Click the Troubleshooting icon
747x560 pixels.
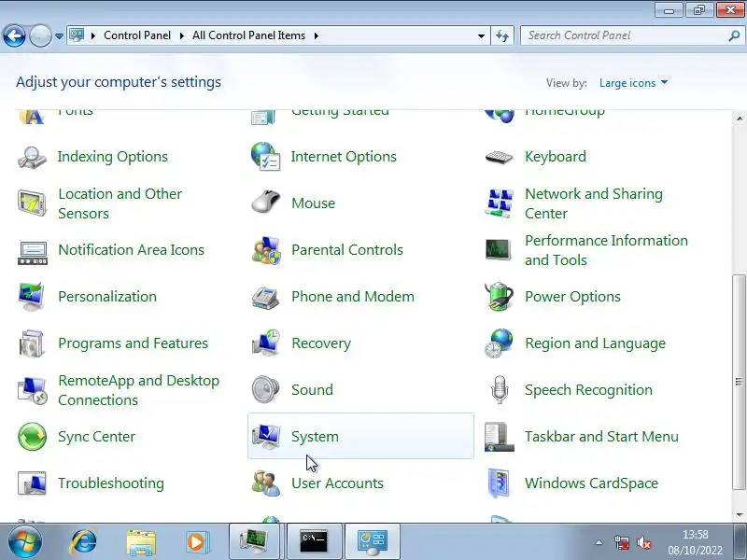tap(32, 483)
